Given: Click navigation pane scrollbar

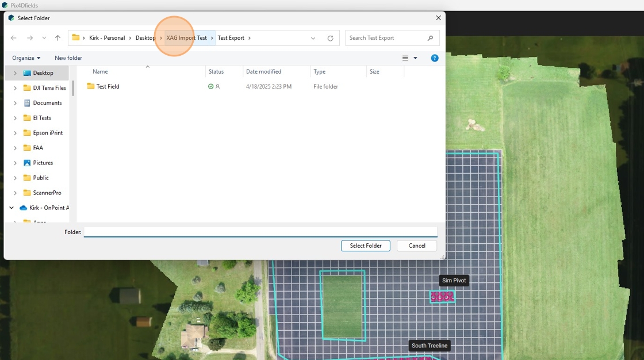Looking at the screenshot, I should 73,88.
